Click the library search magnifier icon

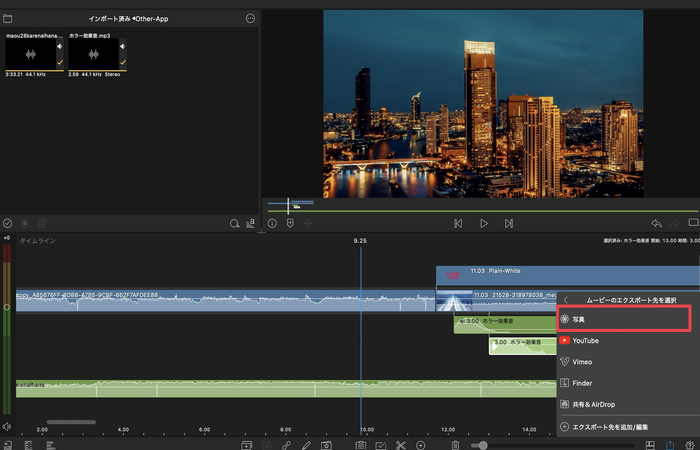click(x=234, y=224)
